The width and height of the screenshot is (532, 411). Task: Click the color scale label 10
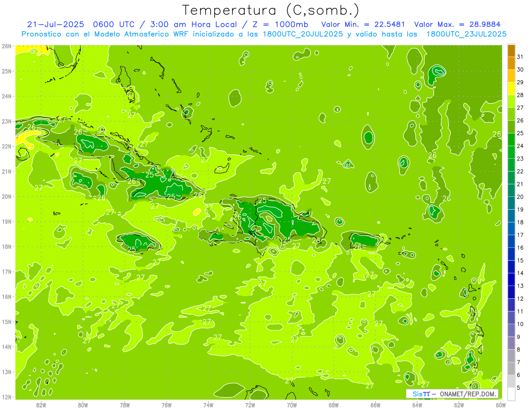[520, 324]
